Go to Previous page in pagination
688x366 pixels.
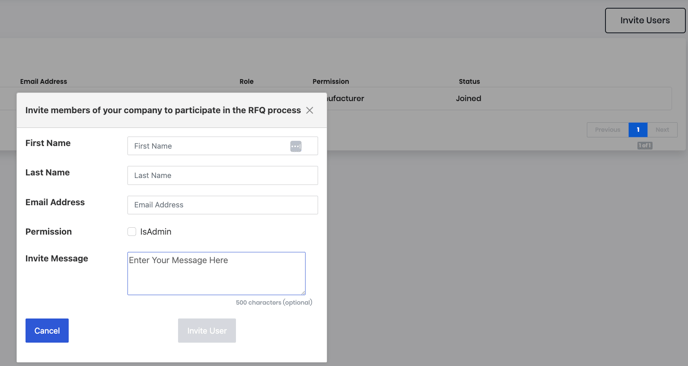click(608, 130)
